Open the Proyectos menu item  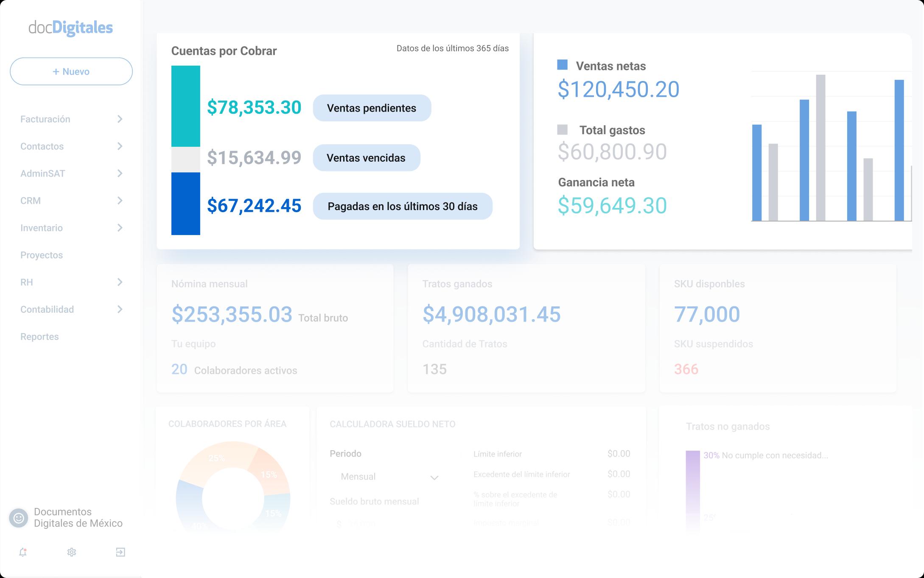[42, 255]
